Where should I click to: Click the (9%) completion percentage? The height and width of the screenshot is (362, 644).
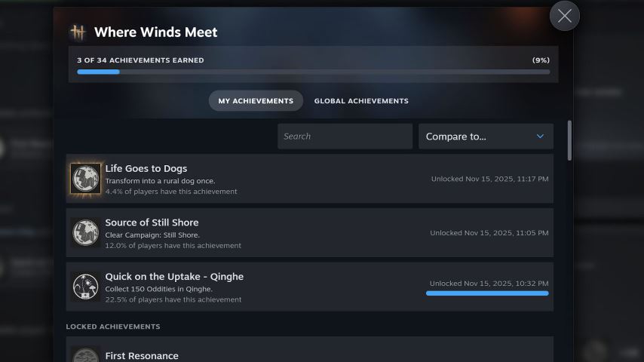541,60
